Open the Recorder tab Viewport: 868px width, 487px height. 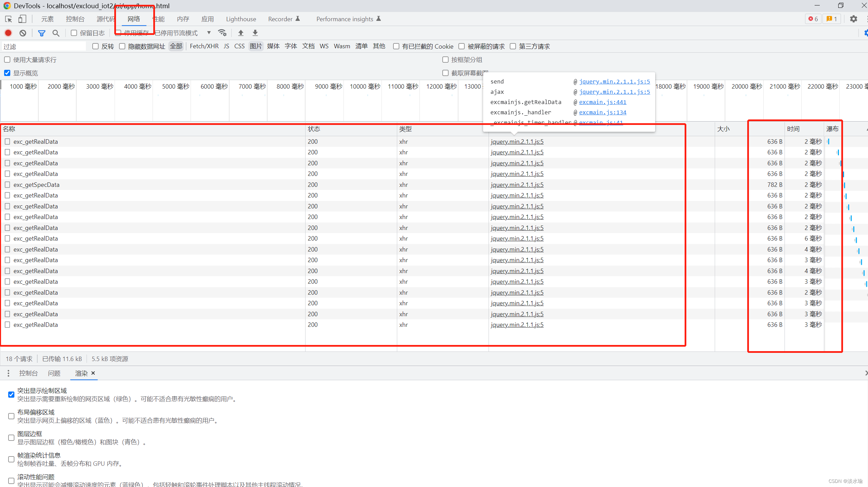point(284,19)
